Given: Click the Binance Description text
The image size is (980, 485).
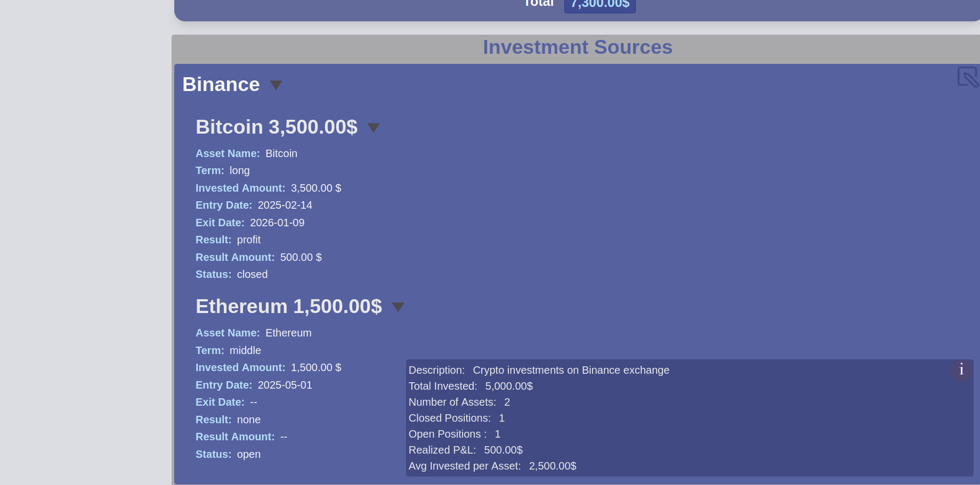Looking at the screenshot, I should pos(570,371).
